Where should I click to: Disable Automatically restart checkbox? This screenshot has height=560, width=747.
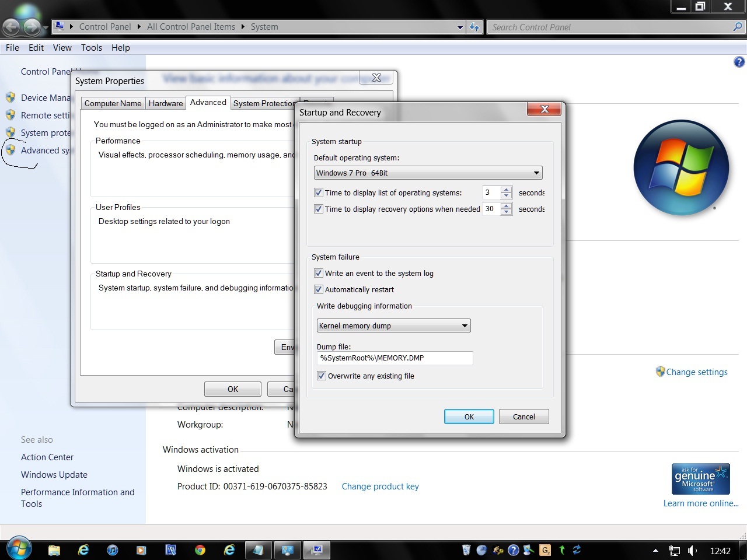point(319,289)
